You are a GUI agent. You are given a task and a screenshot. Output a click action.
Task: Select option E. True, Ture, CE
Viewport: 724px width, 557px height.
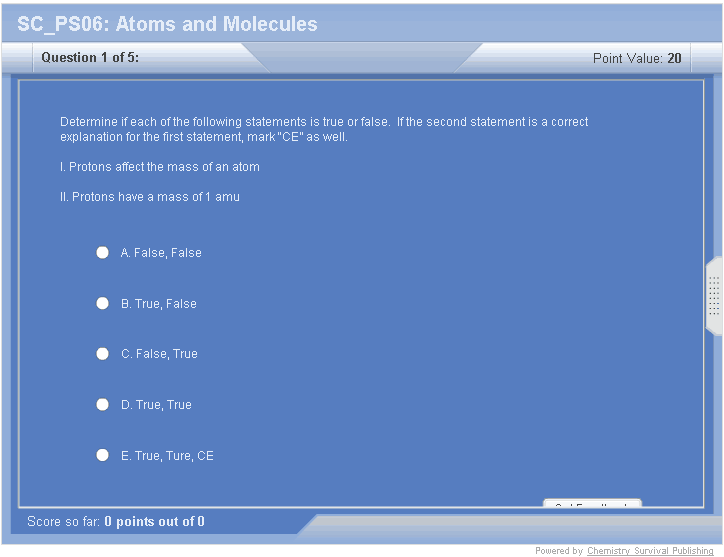pyautogui.click(x=102, y=455)
